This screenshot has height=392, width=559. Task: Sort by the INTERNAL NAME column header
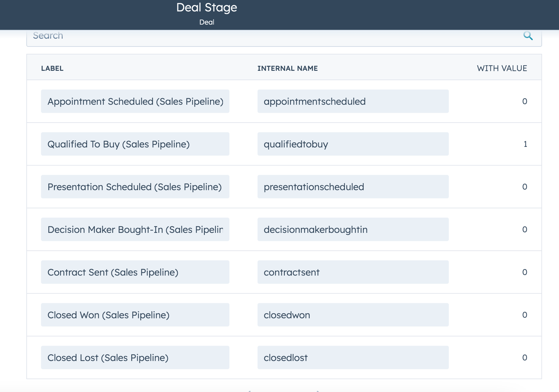(x=288, y=68)
